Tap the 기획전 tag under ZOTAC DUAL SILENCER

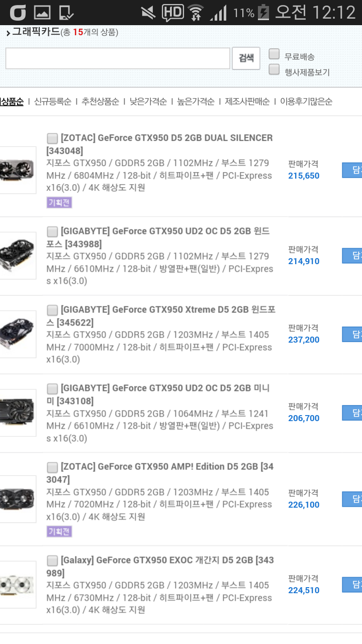[59, 203]
